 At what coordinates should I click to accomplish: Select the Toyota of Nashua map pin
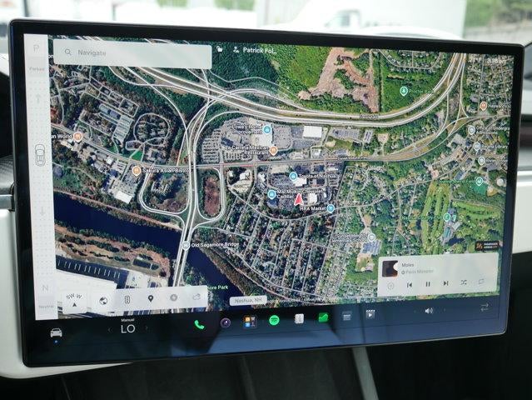[293, 176]
